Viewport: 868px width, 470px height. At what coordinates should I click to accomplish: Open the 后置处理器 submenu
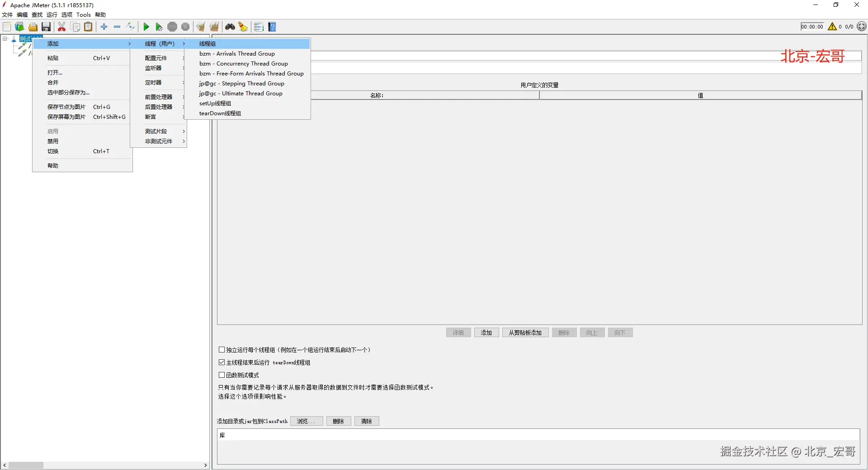[x=159, y=107]
